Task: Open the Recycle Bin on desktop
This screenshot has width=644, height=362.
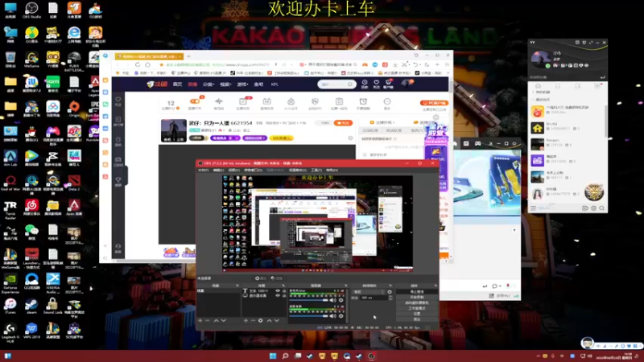Action: tap(10, 59)
